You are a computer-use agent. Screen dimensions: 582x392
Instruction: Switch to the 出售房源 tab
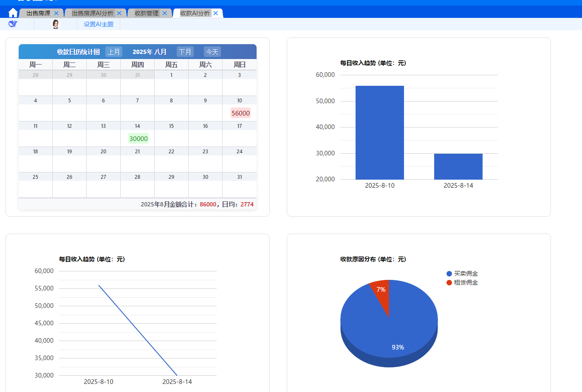point(38,13)
